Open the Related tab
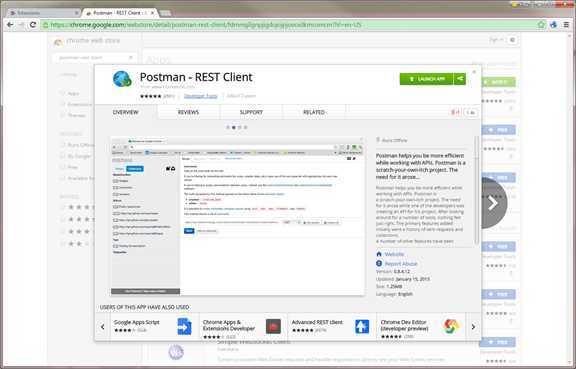Viewport: 576px width, 369px height. 314,112
